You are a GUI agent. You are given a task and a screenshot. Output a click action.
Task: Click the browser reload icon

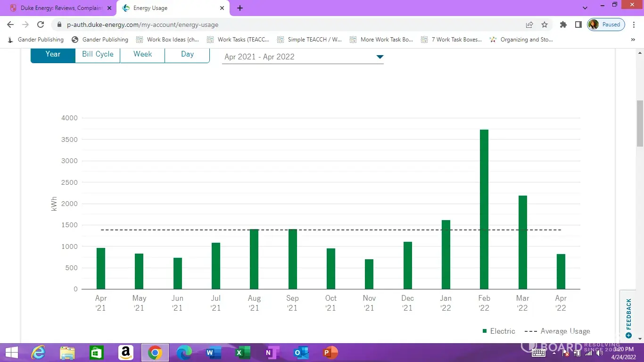point(41,25)
